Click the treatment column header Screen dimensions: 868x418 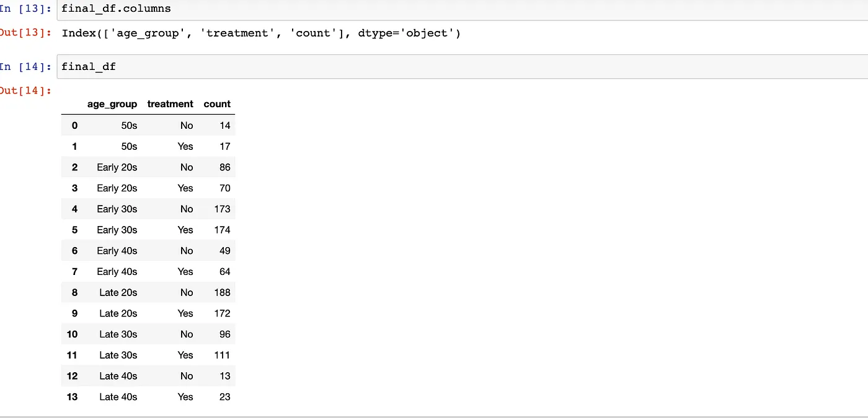pos(170,104)
